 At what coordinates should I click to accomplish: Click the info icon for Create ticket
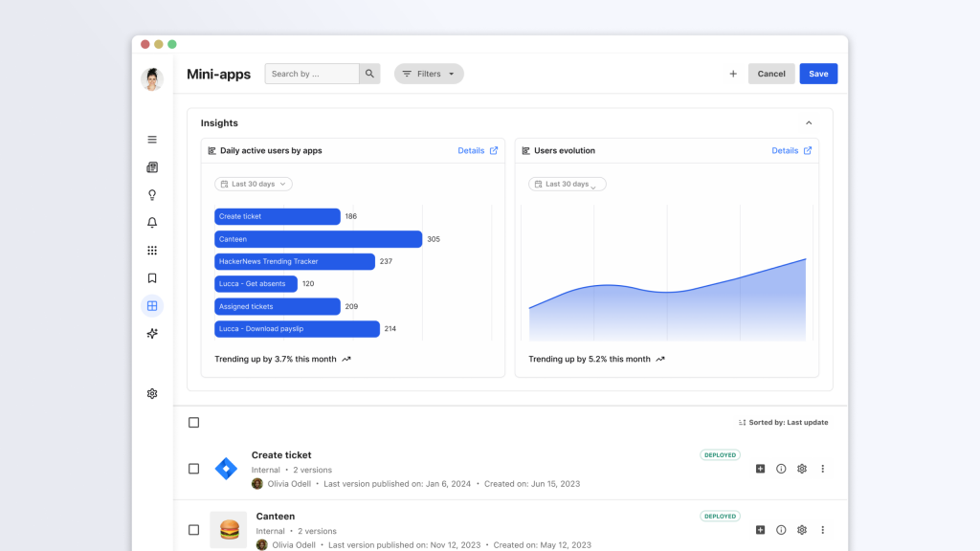click(x=781, y=469)
